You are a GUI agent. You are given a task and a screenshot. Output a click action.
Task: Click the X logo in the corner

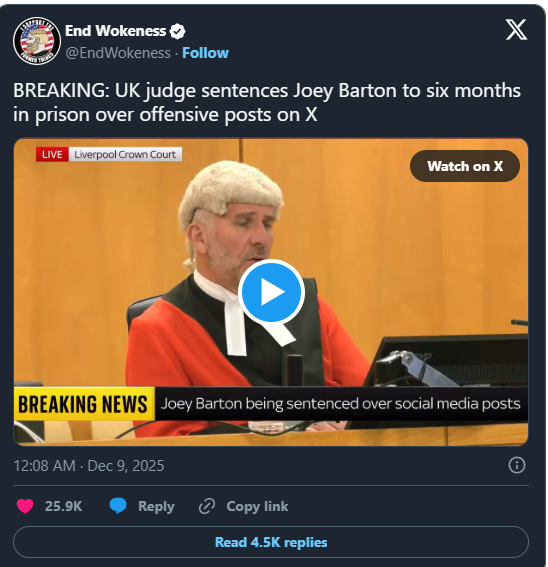coord(516,30)
